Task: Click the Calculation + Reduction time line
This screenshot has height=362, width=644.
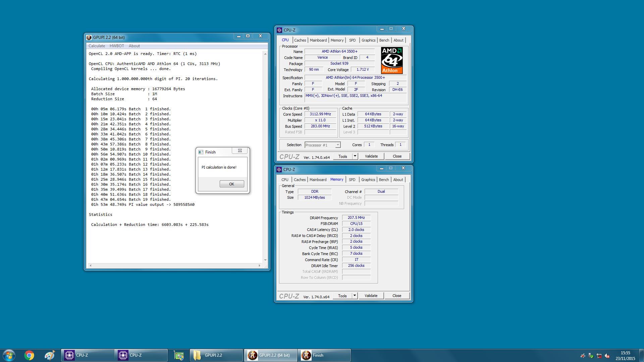Action: [150, 225]
